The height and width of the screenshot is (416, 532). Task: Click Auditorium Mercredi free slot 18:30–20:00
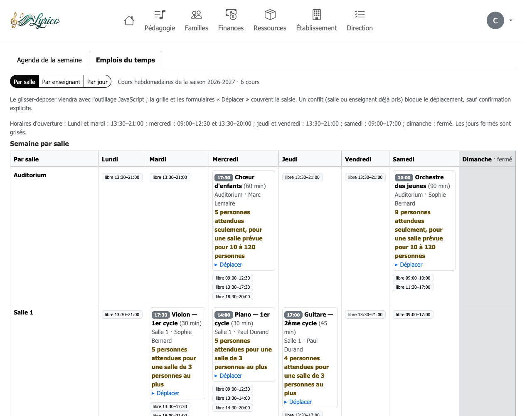[x=233, y=297]
